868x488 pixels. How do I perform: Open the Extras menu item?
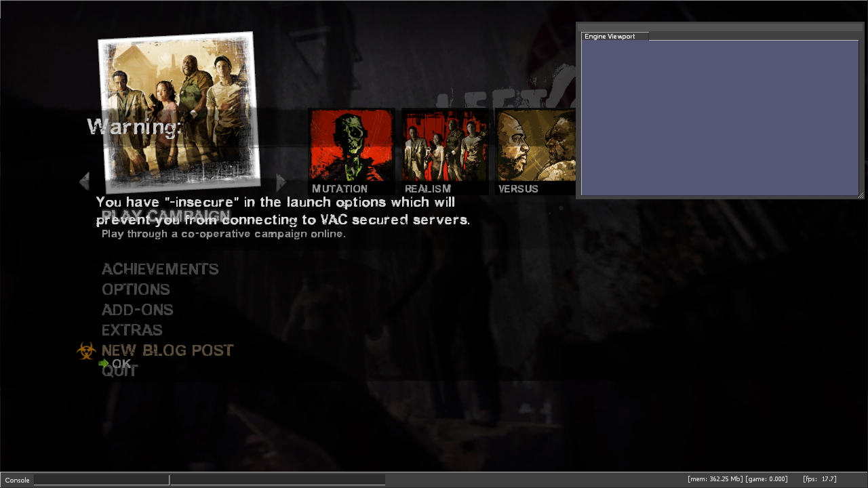coord(132,330)
